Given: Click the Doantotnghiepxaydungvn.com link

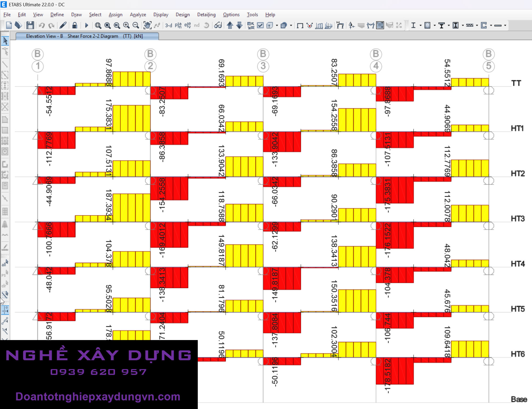Looking at the screenshot, I should [x=98, y=396].
